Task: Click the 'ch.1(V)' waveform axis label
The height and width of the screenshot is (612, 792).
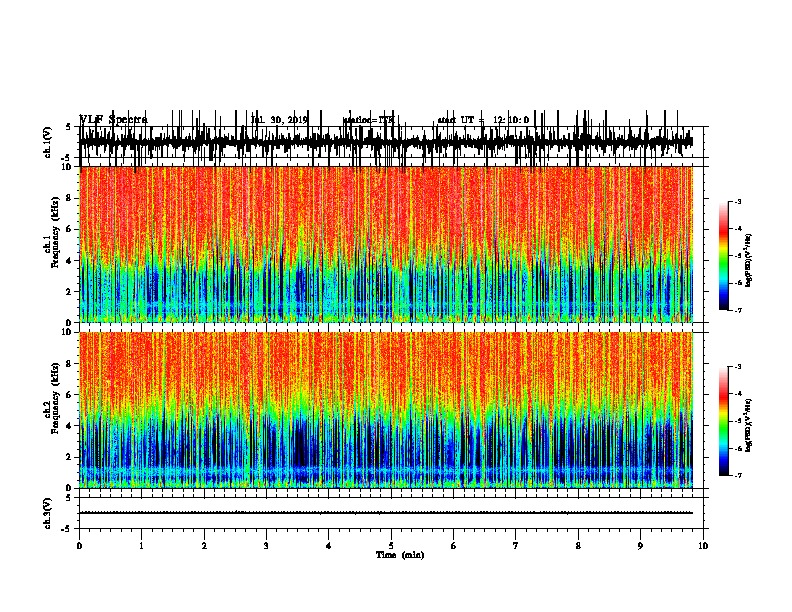Action: click(x=48, y=142)
